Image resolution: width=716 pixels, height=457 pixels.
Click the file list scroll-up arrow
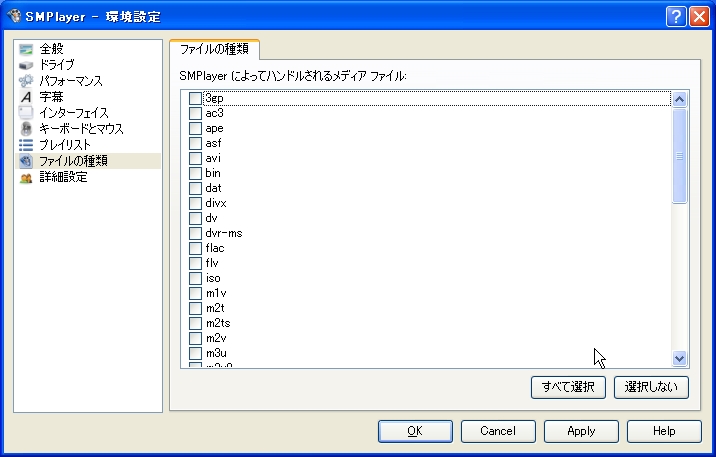point(679,99)
